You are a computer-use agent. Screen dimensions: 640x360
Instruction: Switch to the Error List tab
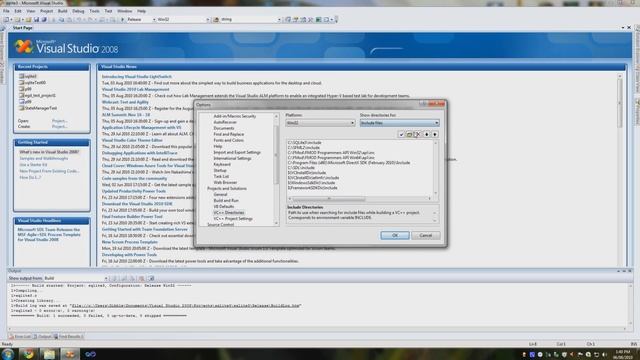click(20, 337)
